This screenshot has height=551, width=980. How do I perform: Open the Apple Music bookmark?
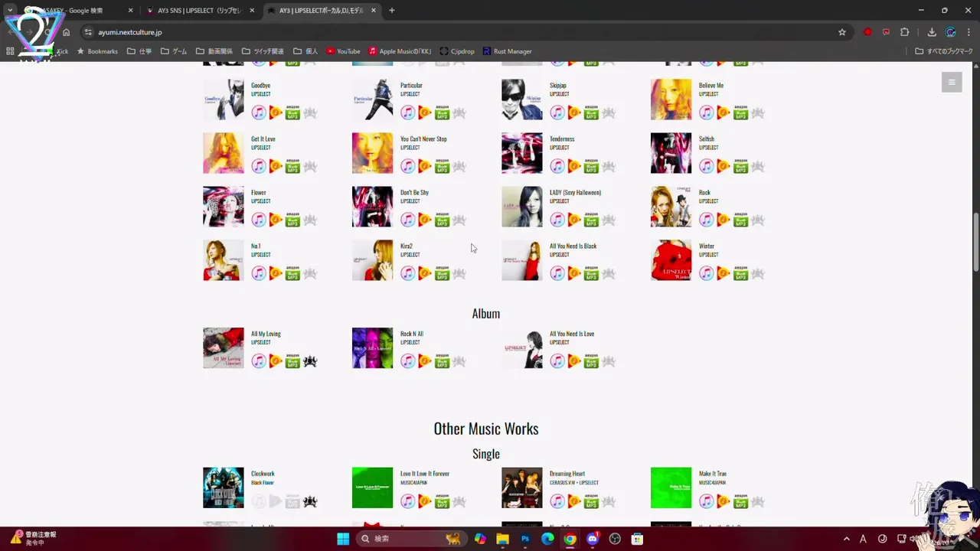[400, 51]
